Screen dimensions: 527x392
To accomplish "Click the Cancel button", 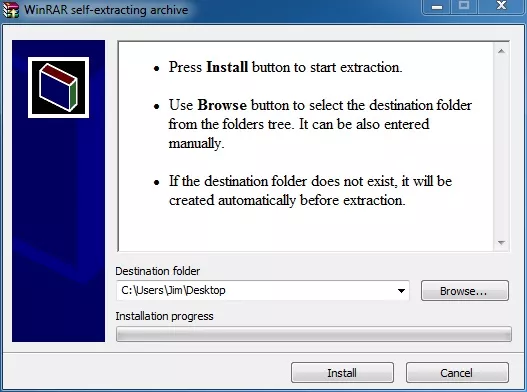I will [457, 373].
